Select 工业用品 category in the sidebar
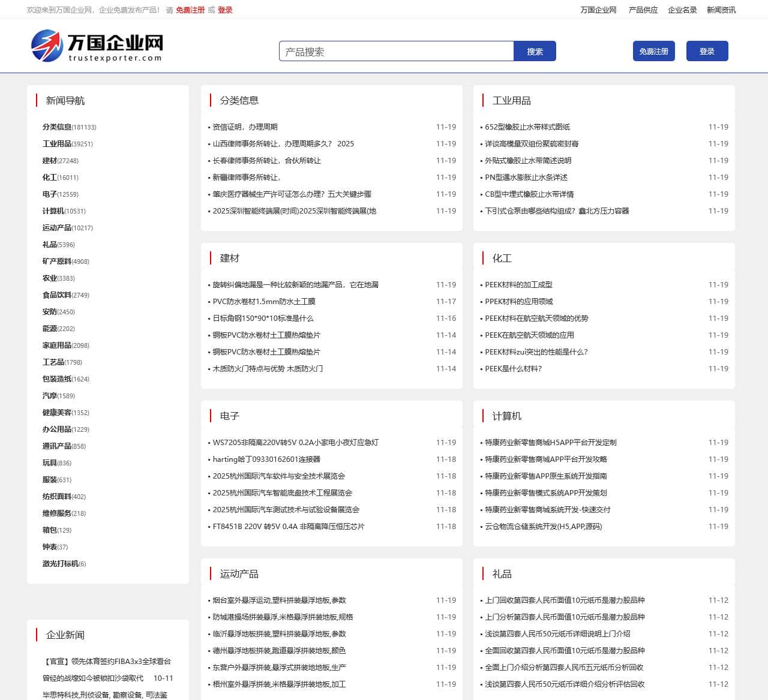The height and width of the screenshot is (700, 768). pos(56,144)
